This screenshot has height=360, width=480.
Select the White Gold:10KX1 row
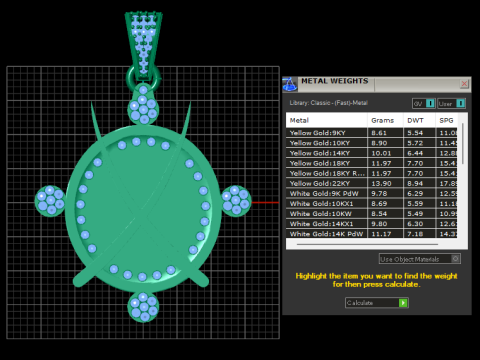point(371,203)
